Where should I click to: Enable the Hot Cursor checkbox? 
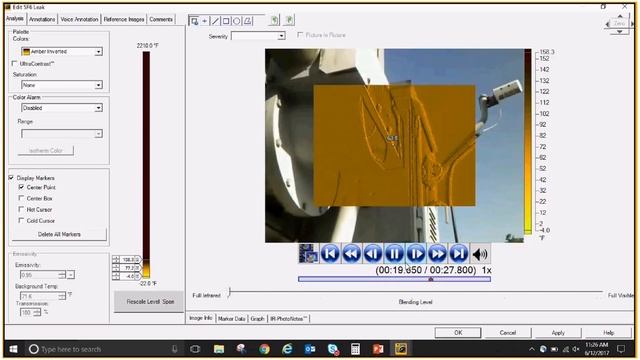click(x=21, y=209)
